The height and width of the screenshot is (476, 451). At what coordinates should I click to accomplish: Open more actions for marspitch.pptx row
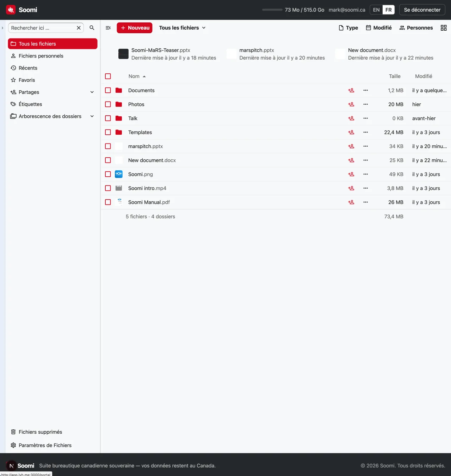[x=366, y=146]
